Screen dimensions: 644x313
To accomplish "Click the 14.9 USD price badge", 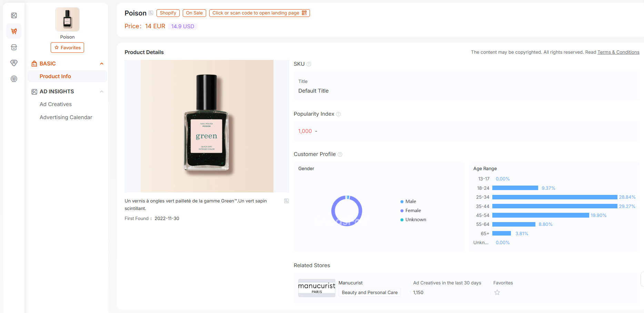I will [x=183, y=27].
